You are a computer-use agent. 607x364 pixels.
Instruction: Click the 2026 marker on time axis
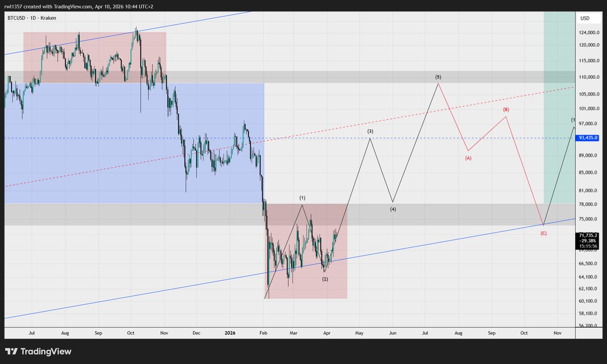pyautogui.click(x=230, y=333)
